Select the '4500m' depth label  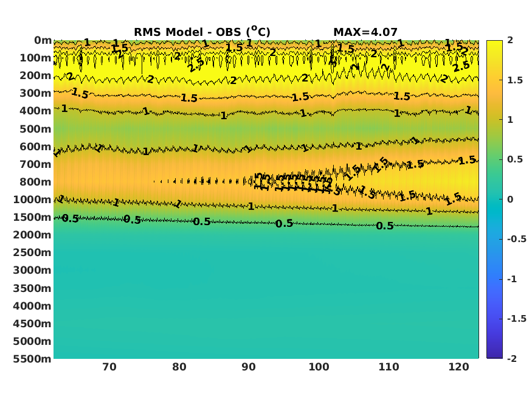tap(32, 324)
